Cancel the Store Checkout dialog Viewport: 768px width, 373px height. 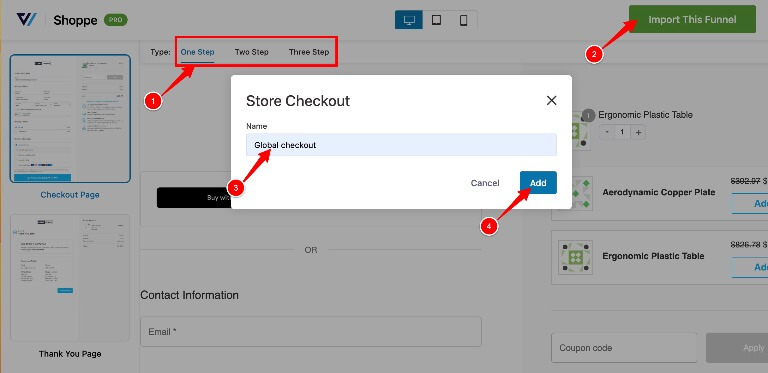click(x=485, y=183)
